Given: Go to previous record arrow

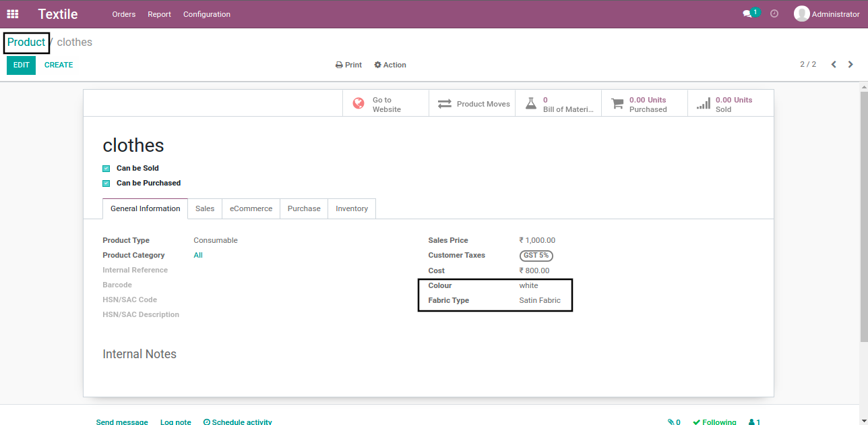Looking at the screenshot, I should [834, 65].
